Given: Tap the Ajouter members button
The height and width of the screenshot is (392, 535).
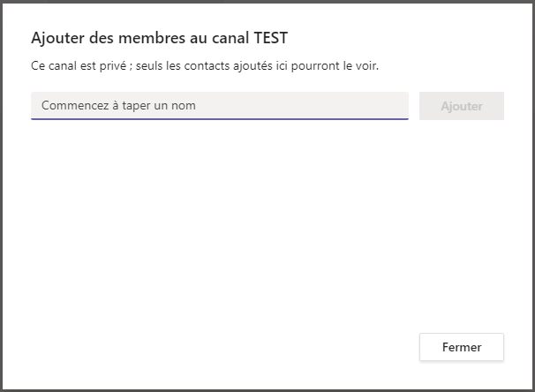Looking at the screenshot, I should [x=461, y=106].
